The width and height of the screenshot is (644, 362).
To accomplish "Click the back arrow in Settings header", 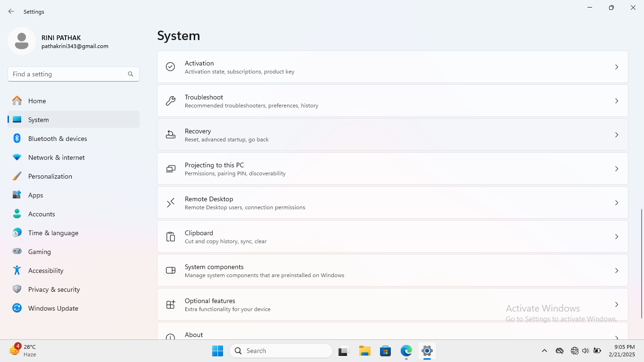I will [11, 11].
